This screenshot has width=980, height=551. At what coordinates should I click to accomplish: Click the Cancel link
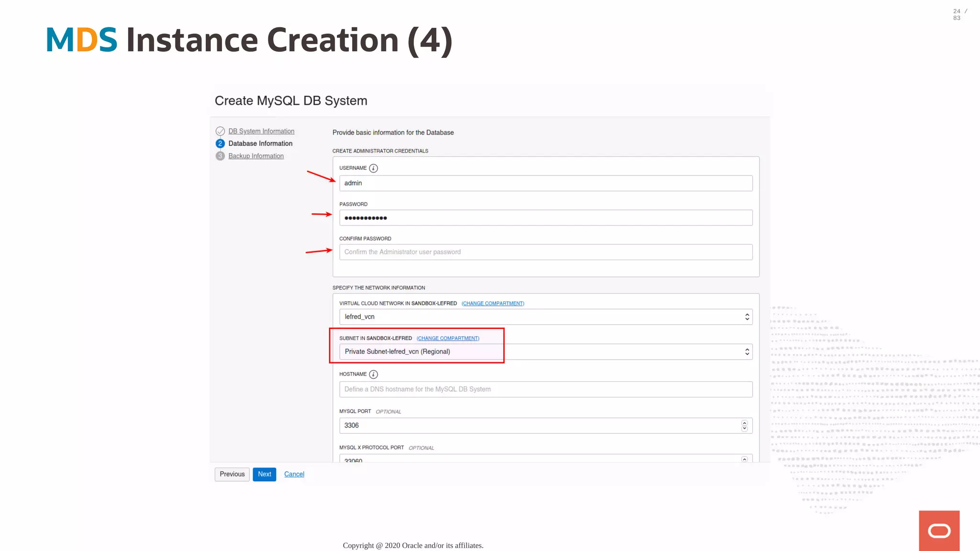[x=294, y=474]
